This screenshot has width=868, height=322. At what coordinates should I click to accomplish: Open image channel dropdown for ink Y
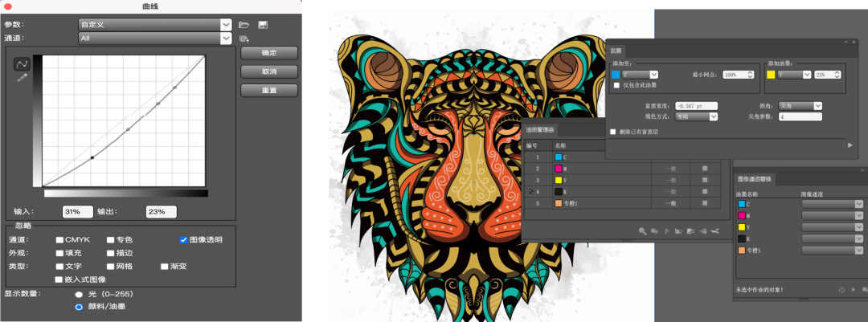(832, 227)
